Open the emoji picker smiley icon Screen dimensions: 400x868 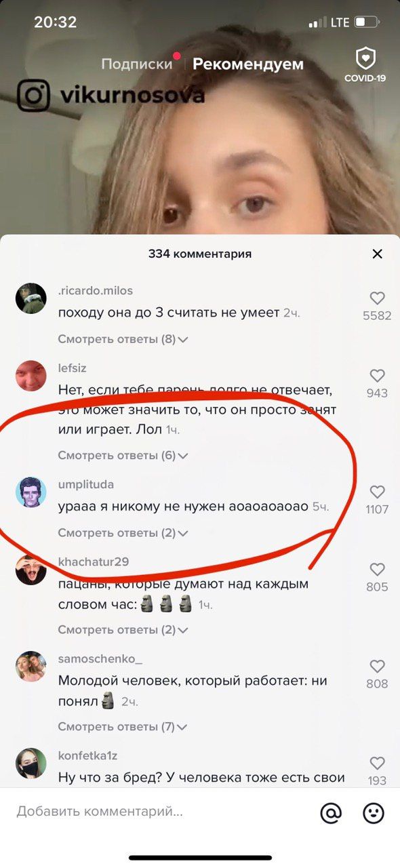[374, 812]
